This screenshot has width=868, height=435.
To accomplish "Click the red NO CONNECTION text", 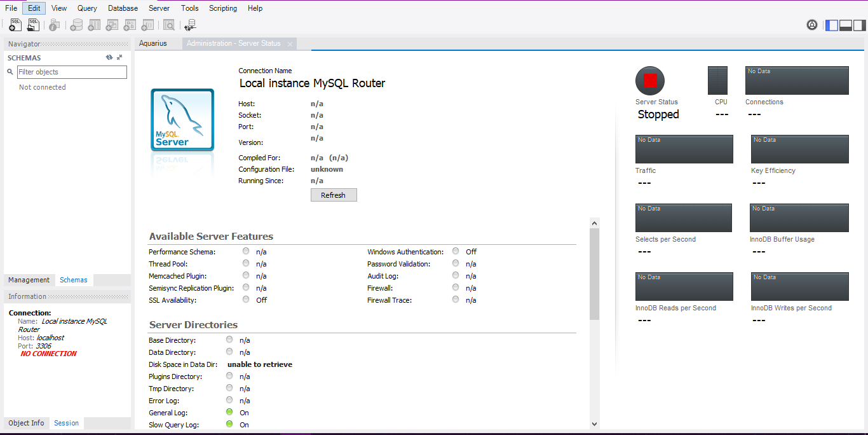I will pyautogui.click(x=48, y=354).
